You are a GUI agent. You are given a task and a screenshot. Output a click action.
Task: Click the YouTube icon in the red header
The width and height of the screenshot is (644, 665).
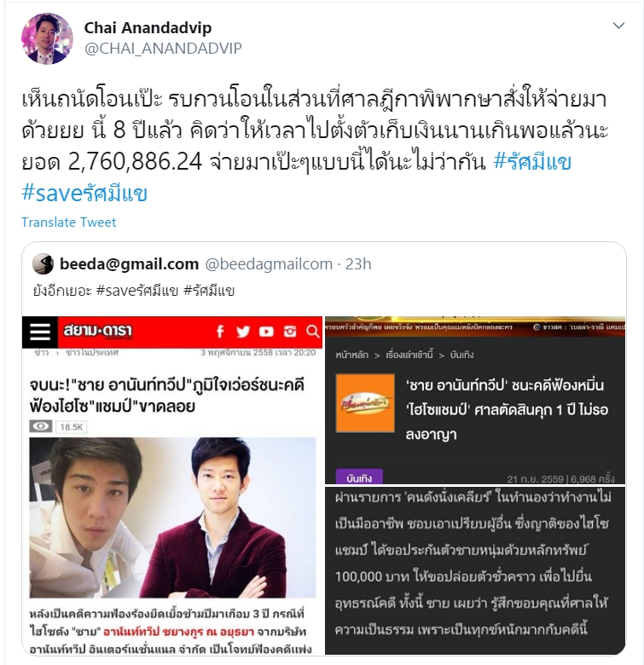click(x=266, y=332)
